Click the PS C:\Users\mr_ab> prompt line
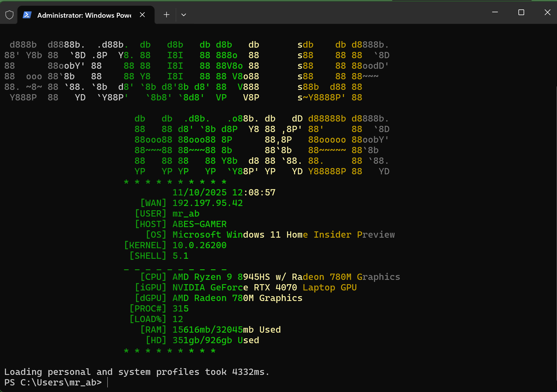Screen dimensions: 557x392 [x=53, y=383]
